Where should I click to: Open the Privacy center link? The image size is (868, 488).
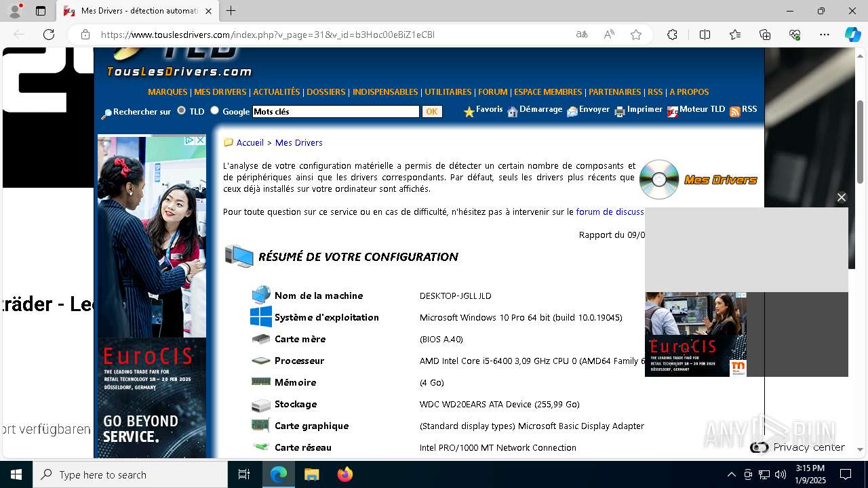click(x=808, y=447)
